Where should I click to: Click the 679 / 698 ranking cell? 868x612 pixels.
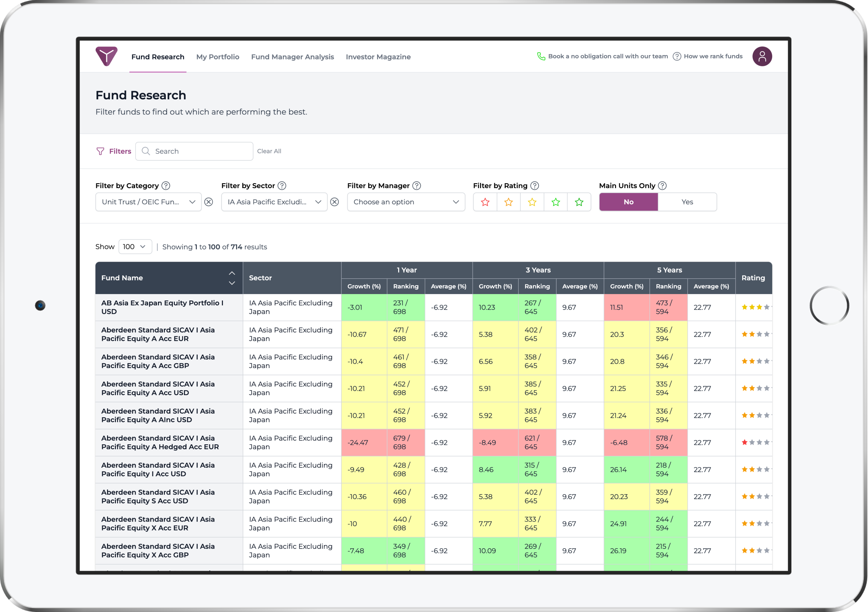[x=406, y=442]
